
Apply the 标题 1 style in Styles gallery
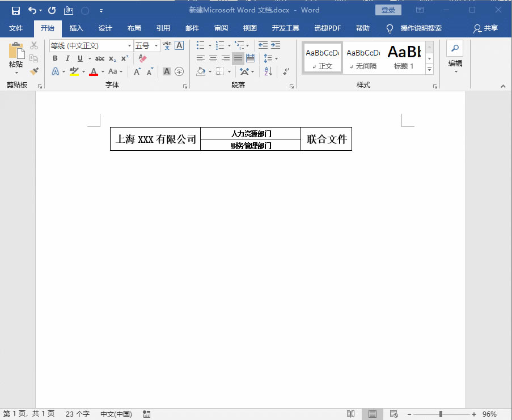(404, 57)
